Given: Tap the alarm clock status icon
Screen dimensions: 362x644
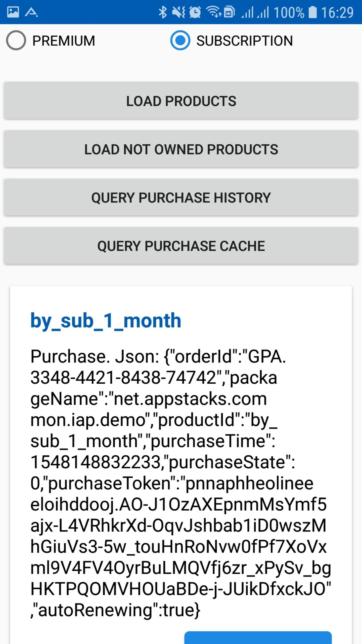Looking at the screenshot, I should [x=195, y=12].
